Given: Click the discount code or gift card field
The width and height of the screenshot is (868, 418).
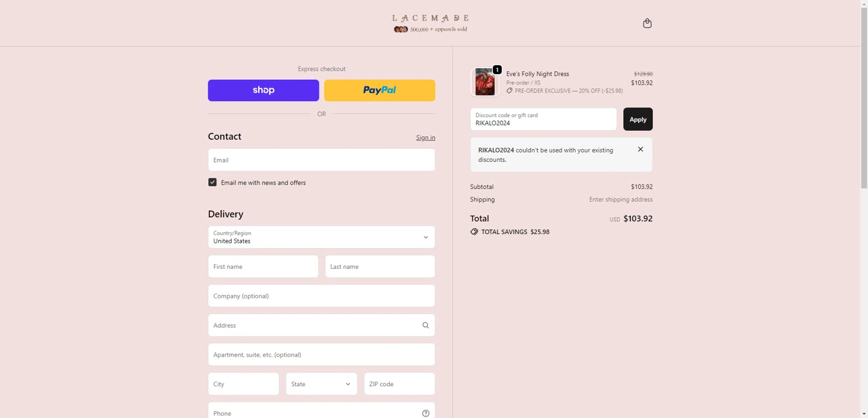Looking at the screenshot, I should [543, 119].
